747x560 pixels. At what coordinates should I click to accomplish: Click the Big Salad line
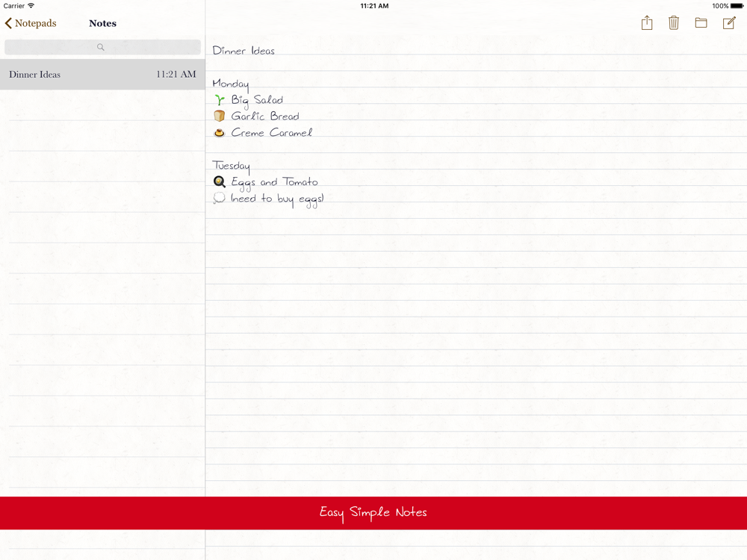[x=257, y=100]
